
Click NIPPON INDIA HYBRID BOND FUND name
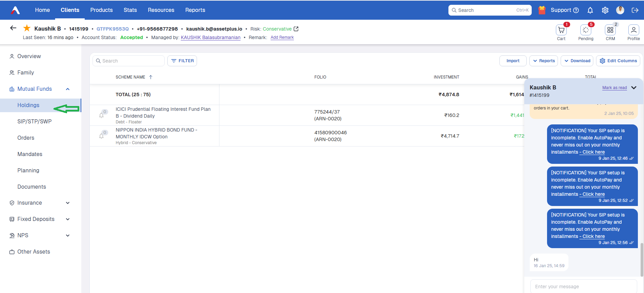(x=156, y=133)
